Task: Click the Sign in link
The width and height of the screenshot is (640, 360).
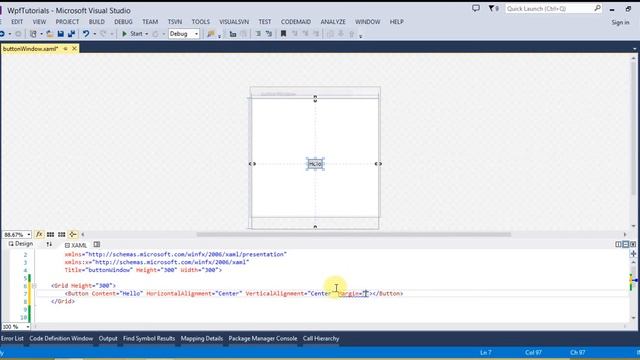Action: [x=620, y=23]
